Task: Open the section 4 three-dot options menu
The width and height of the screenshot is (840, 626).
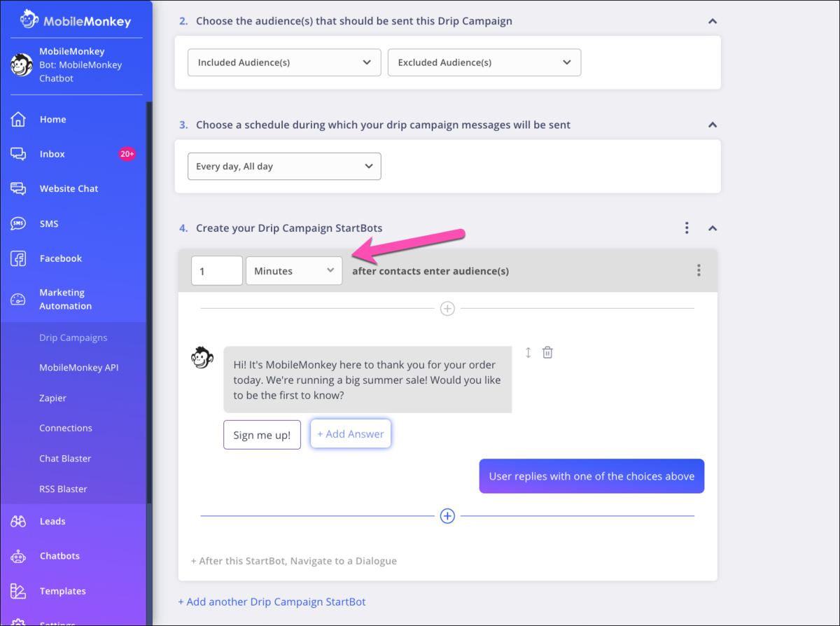Action: click(687, 228)
